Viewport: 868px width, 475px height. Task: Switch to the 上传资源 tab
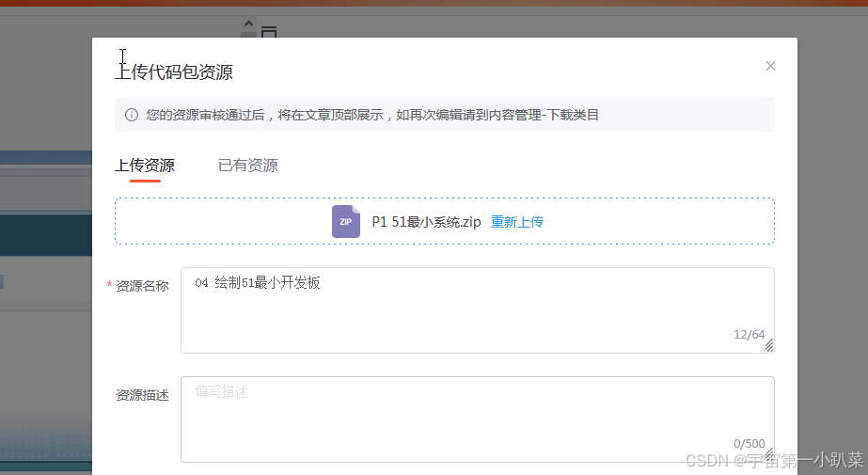pos(145,165)
